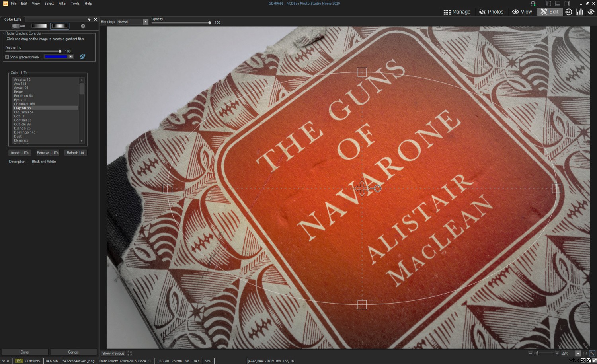Click the invert gradient icon
597x364 pixels.
pos(82,57)
